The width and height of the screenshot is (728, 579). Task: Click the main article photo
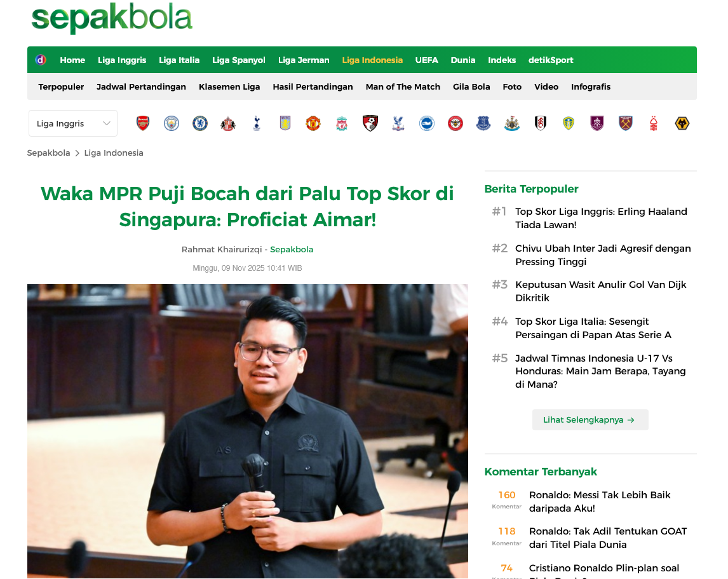coord(248,431)
